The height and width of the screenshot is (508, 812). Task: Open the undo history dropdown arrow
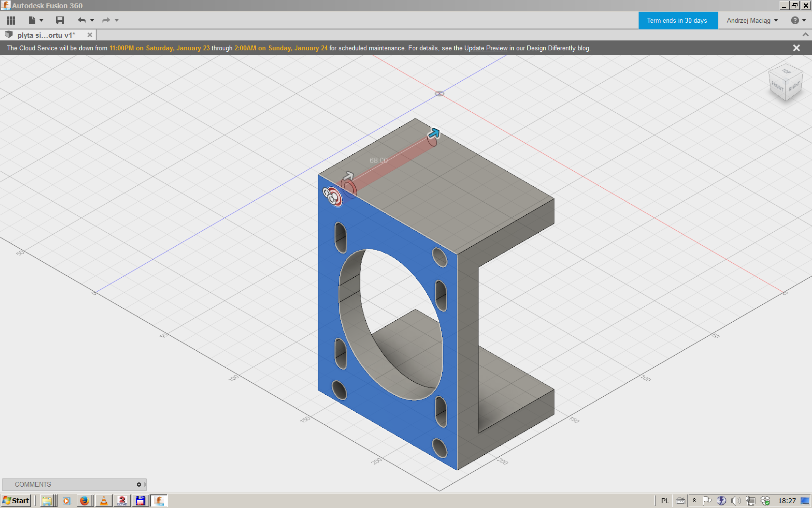pos(92,20)
